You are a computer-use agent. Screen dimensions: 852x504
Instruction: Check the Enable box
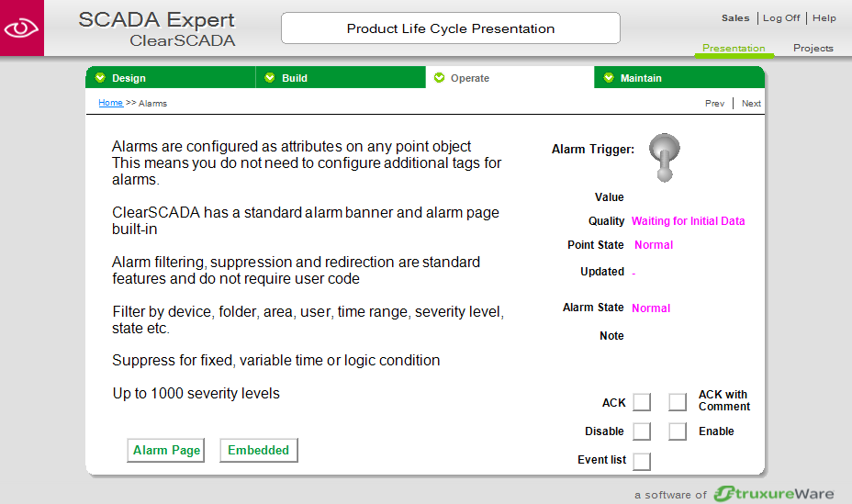[x=678, y=431]
